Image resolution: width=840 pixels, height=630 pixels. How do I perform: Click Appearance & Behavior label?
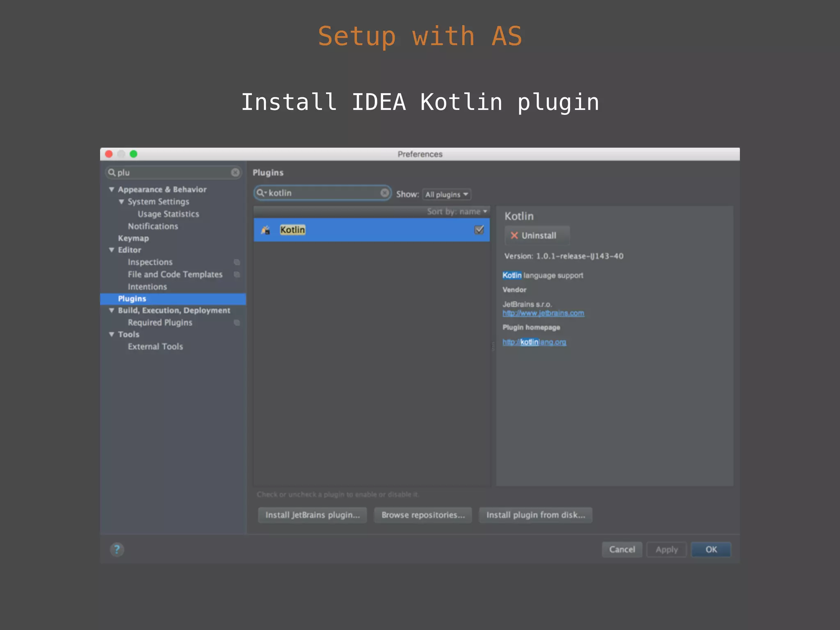click(162, 189)
